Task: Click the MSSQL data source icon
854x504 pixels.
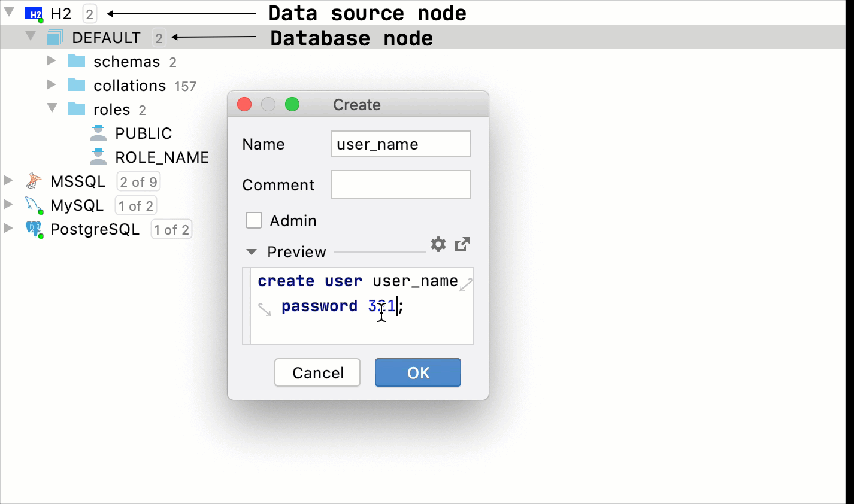Action: pyautogui.click(x=34, y=181)
